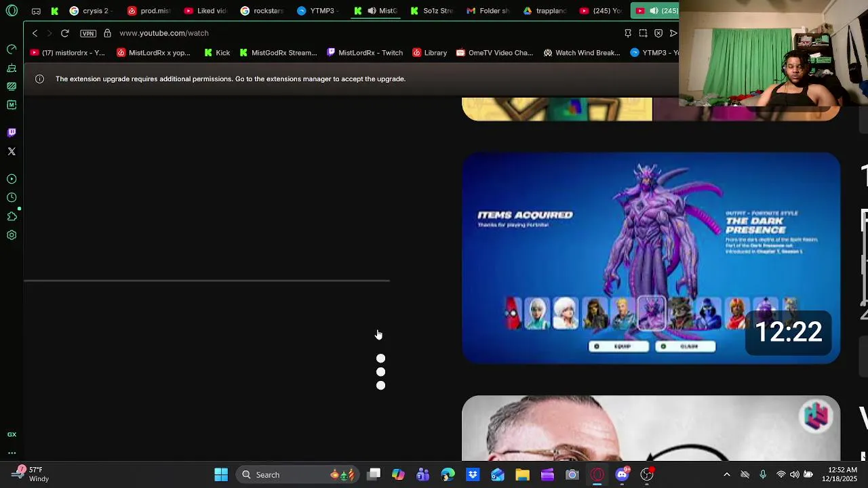This screenshot has width=868, height=488.
Task: Switch to the 'trapplanc' Drive tab
Action: pyautogui.click(x=545, y=11)
